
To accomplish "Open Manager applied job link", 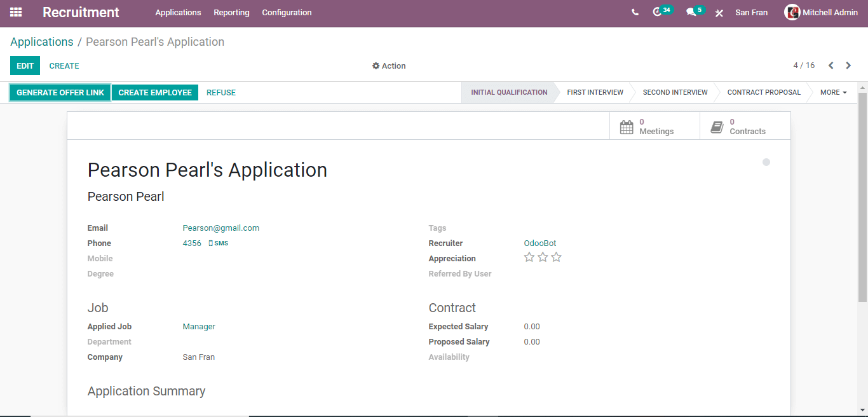I will coord(199,327).
